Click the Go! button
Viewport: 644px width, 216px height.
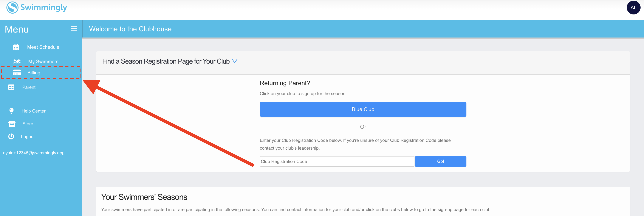click(440, 161)
